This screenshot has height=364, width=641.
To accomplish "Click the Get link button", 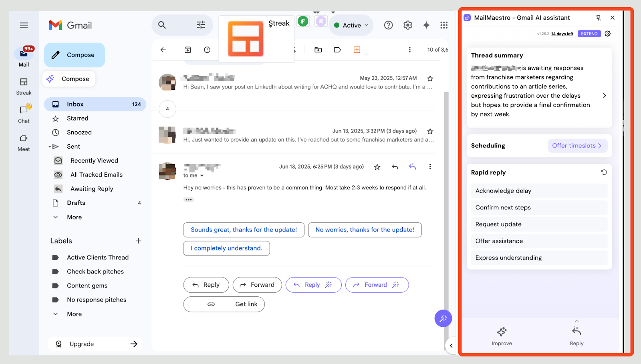I will (x=224, y=304).
